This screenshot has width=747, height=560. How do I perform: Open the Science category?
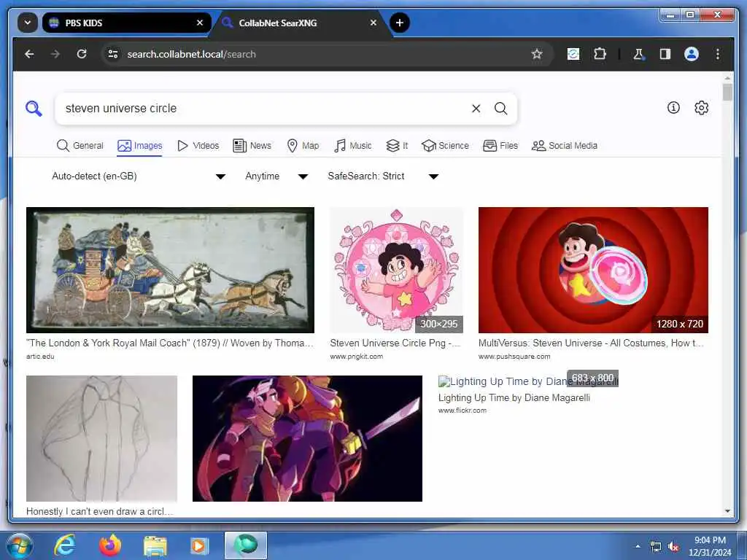tap(446, 146)
